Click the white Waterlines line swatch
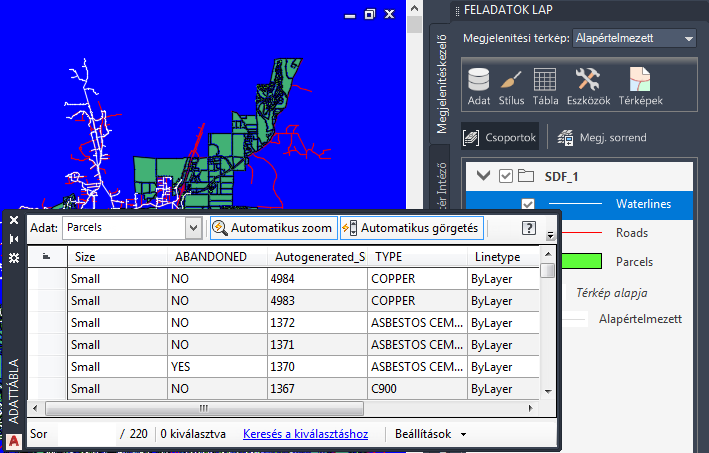709x453 pixels. tap(575, 204)
